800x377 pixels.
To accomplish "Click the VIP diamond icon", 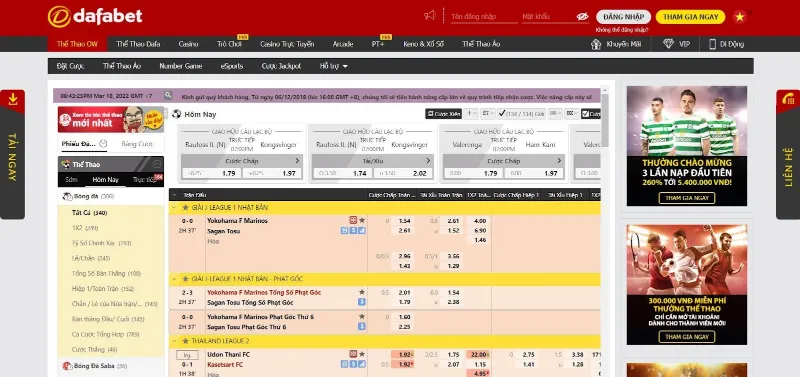I will coord(668,44).
